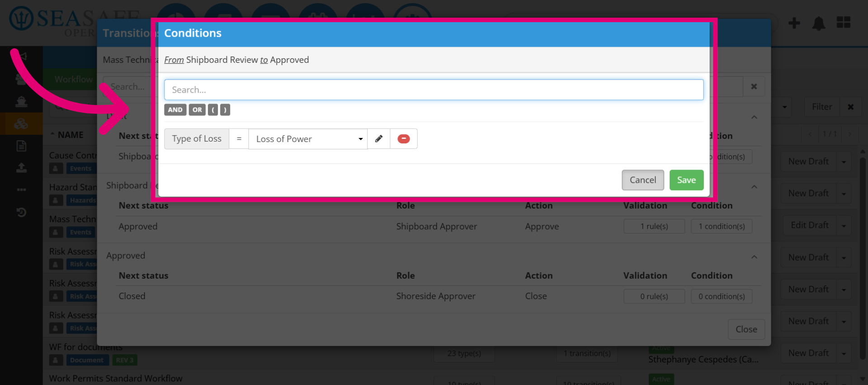This screenshot has height=385, width=868.
Task: Open the caret next to Edit Draft
Action: 844,225
